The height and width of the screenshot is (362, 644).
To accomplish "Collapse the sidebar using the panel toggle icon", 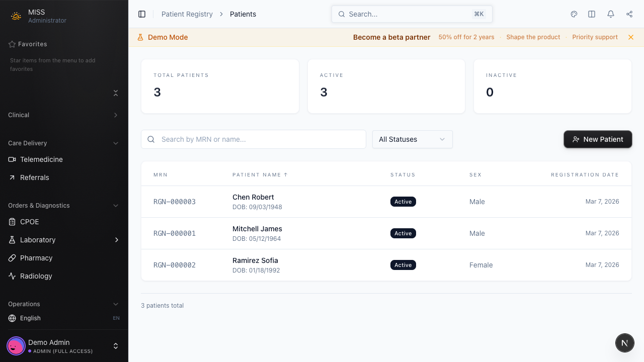I will coord(142,14).
